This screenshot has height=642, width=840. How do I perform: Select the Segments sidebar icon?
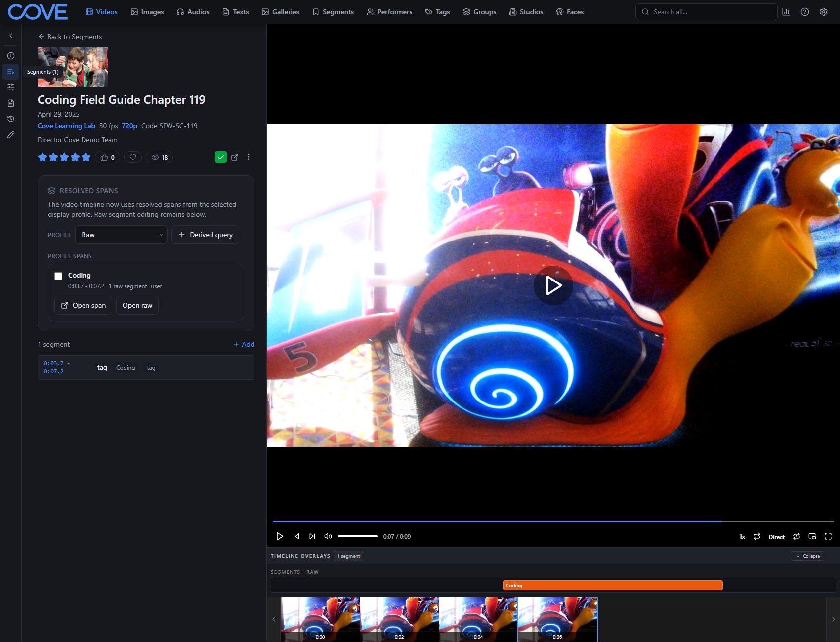coord(11,72)
